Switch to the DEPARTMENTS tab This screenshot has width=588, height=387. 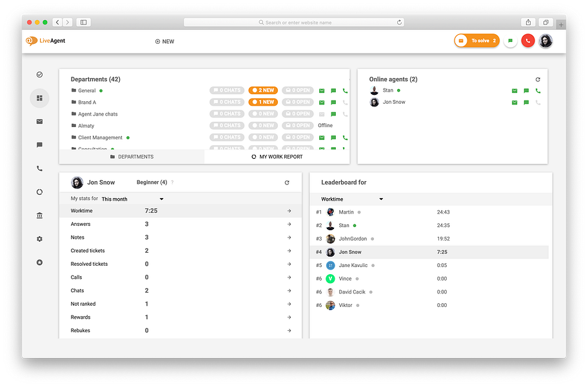[x=137, y=157]
